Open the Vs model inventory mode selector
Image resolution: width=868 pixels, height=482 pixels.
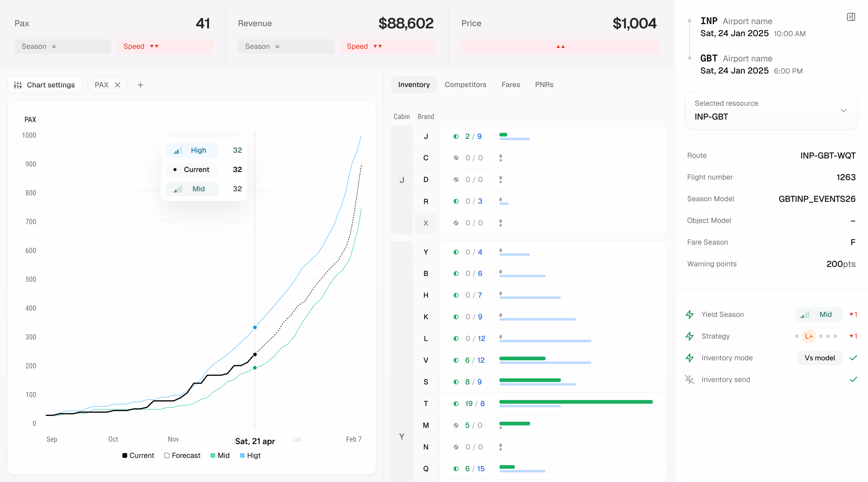pyautogui.click(x=819, y=358)
